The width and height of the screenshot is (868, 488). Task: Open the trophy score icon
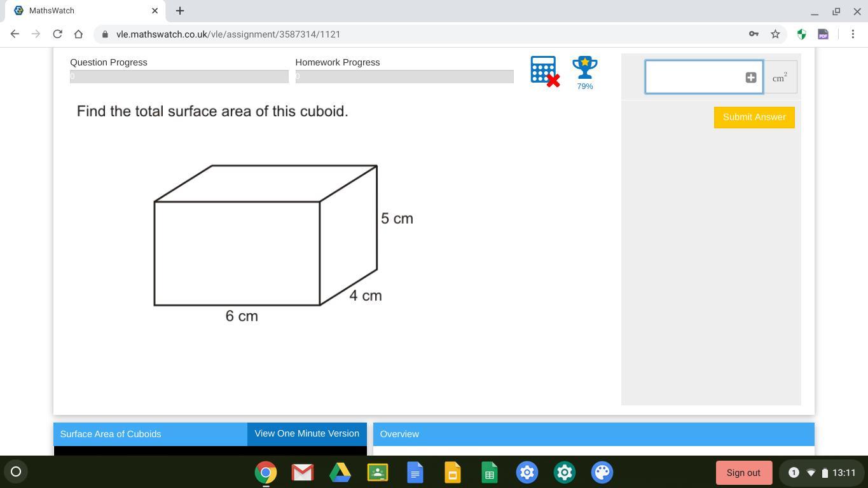[x=584, y=67]
